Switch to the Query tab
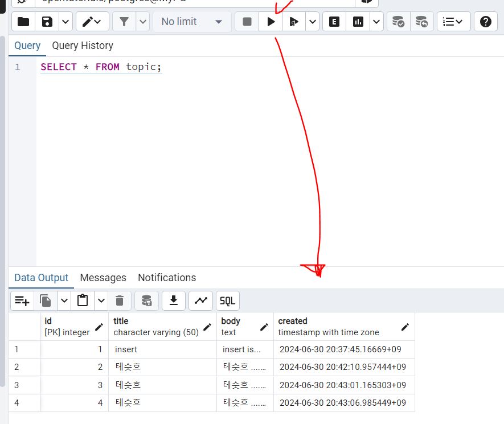The width and height of the screenshot is (504, 424). 27,46
